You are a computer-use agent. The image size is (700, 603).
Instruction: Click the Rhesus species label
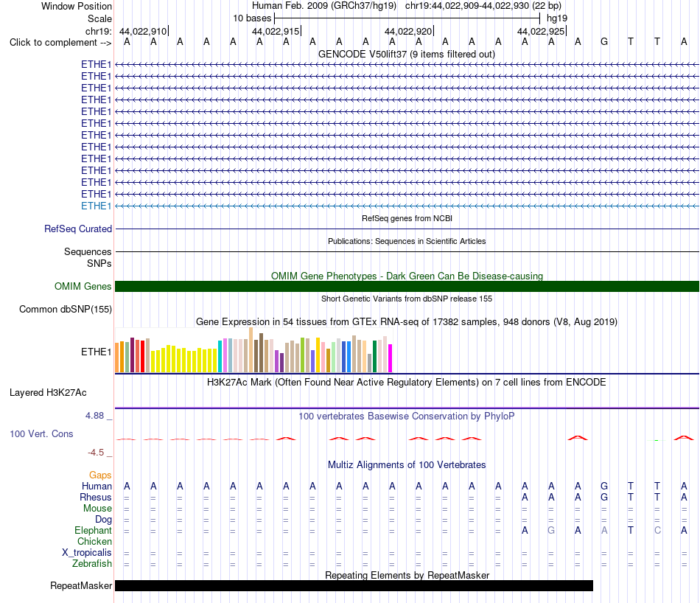96,497
